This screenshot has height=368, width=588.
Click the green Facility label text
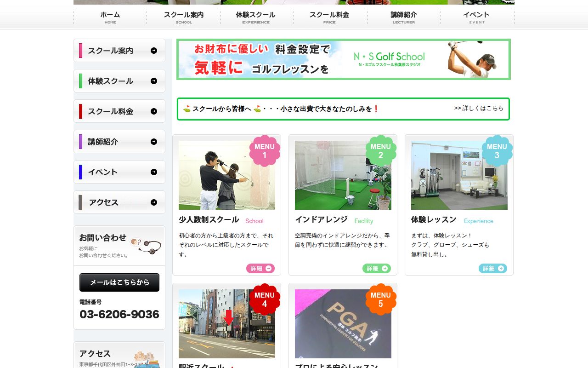pos(364,221)
